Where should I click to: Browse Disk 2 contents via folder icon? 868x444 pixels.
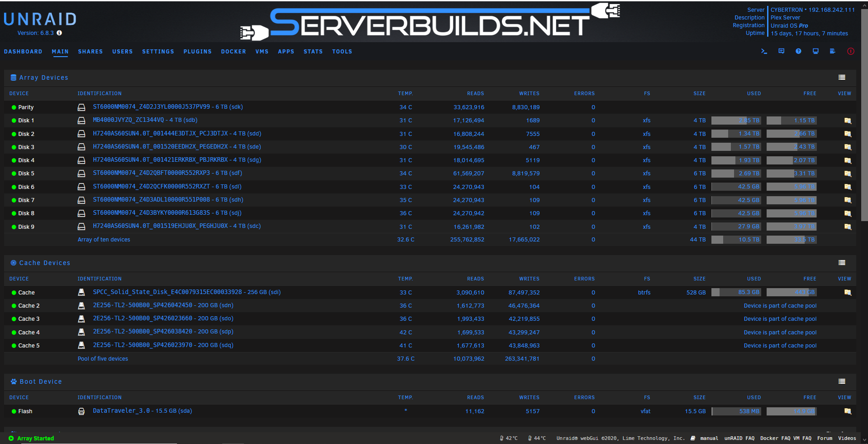pyautogui.click(x=848, y=134)
